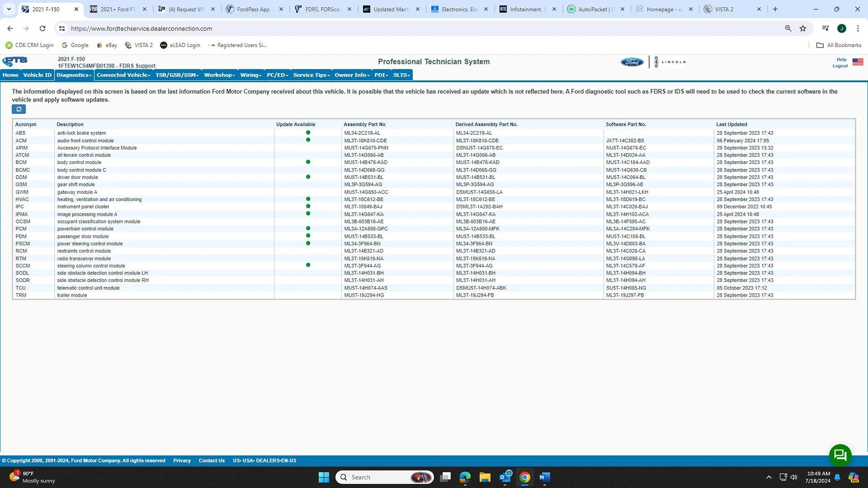Open new browser tab with plus

[x=775, y=9]
